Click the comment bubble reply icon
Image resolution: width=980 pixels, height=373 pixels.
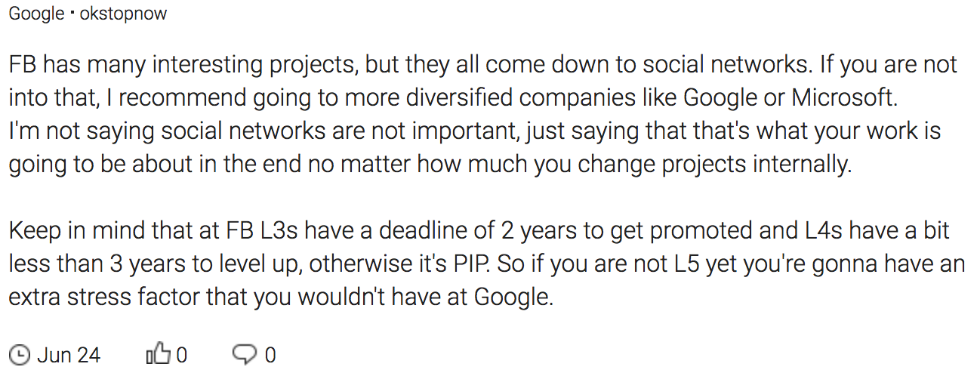coord(245,354)
